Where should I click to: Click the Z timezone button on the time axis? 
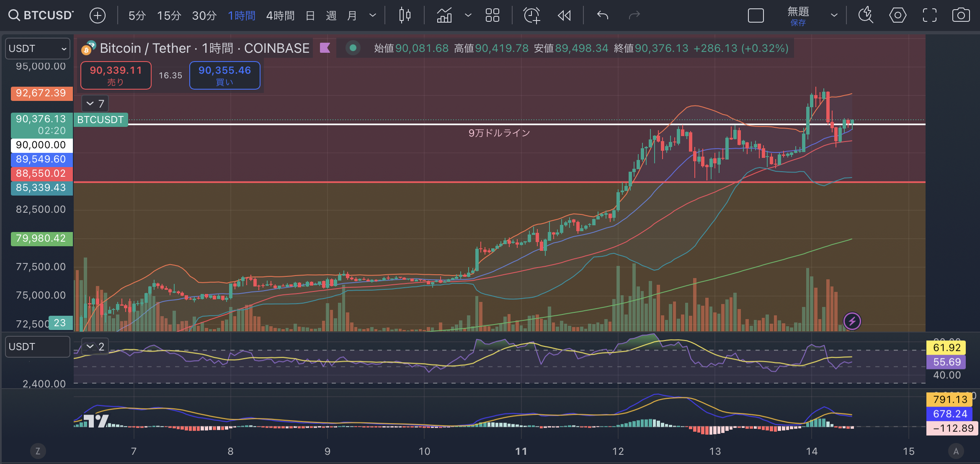pos(38,451)
